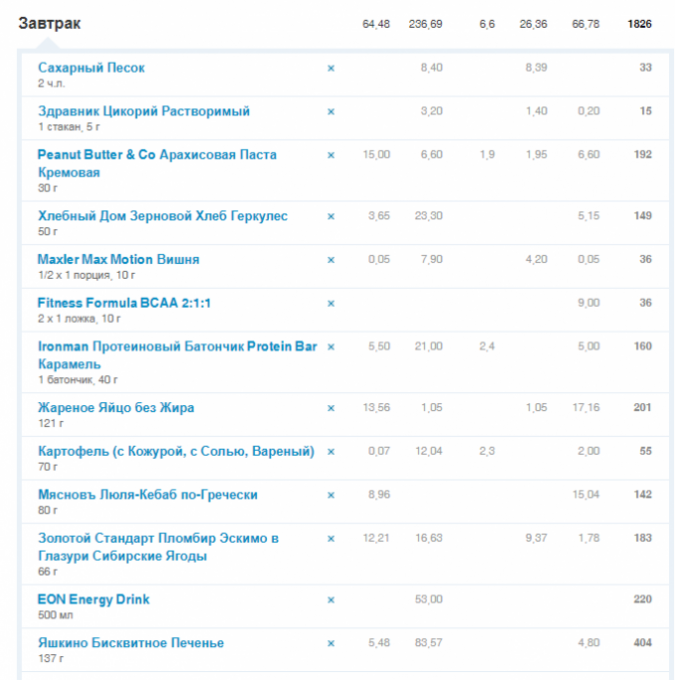Remove the Яшкино Бисквитное Печенье entry
Screen dimensions: 675x680
331,643
